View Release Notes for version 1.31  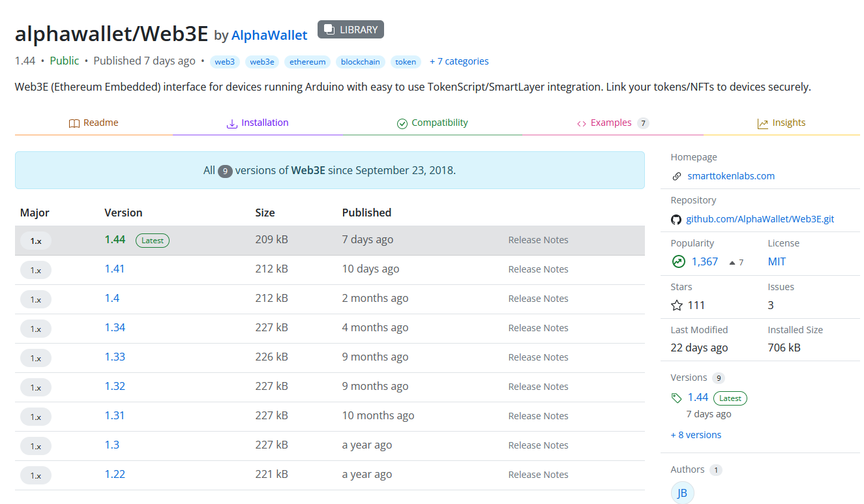click(539, 416)
